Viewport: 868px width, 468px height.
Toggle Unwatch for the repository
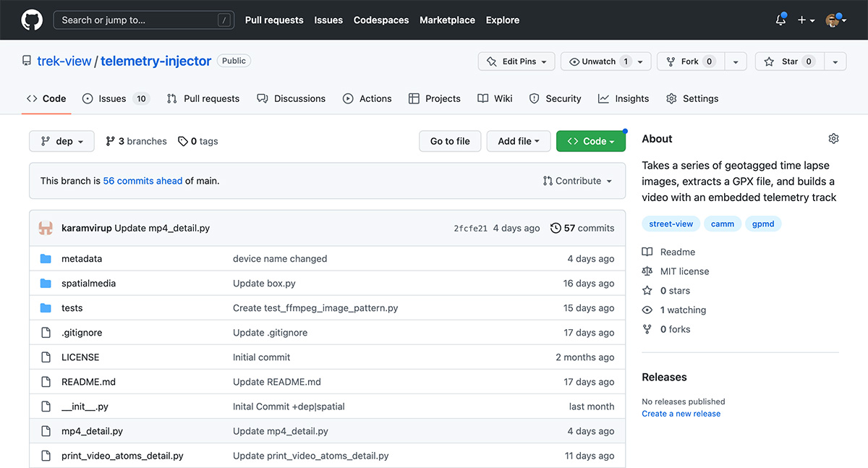click(x=599, y=61)
